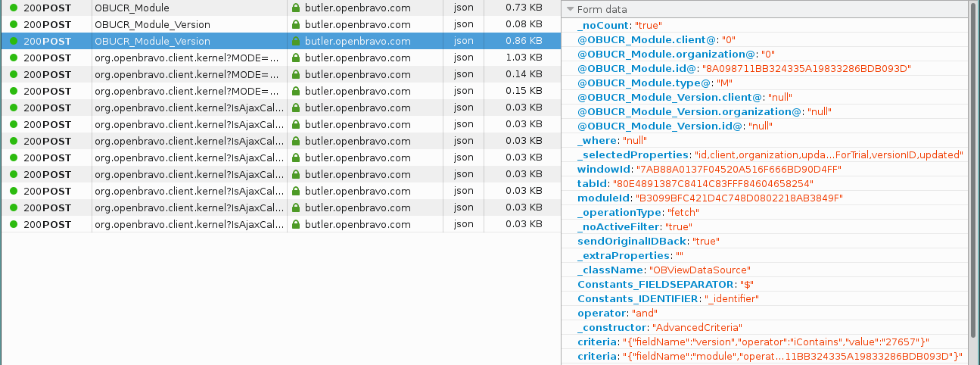This screenshot has width=980, height=365.
Task: Click lock icon in the OBUCR_Module row
Action: coord(297,8)
